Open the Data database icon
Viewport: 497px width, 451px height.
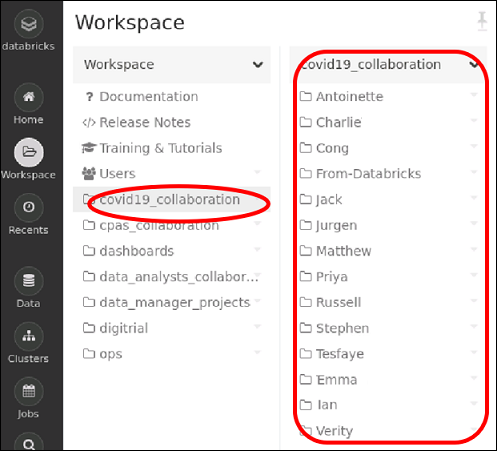tap(29, 281)
